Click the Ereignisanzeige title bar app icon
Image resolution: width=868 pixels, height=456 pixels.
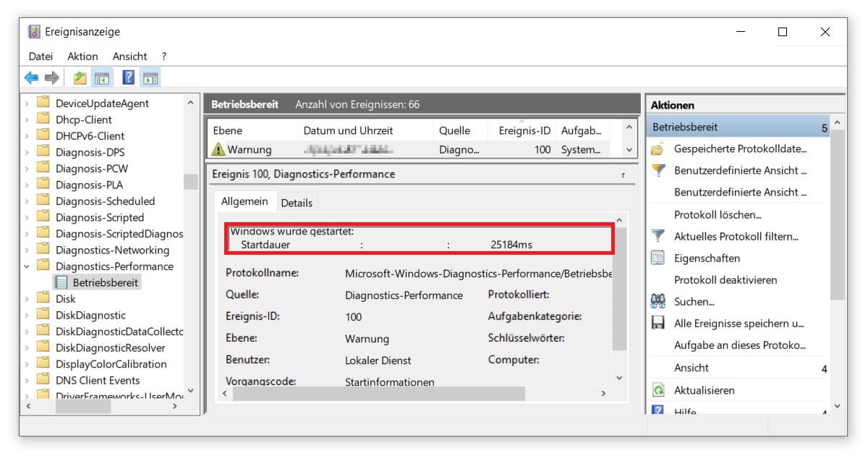34,32
